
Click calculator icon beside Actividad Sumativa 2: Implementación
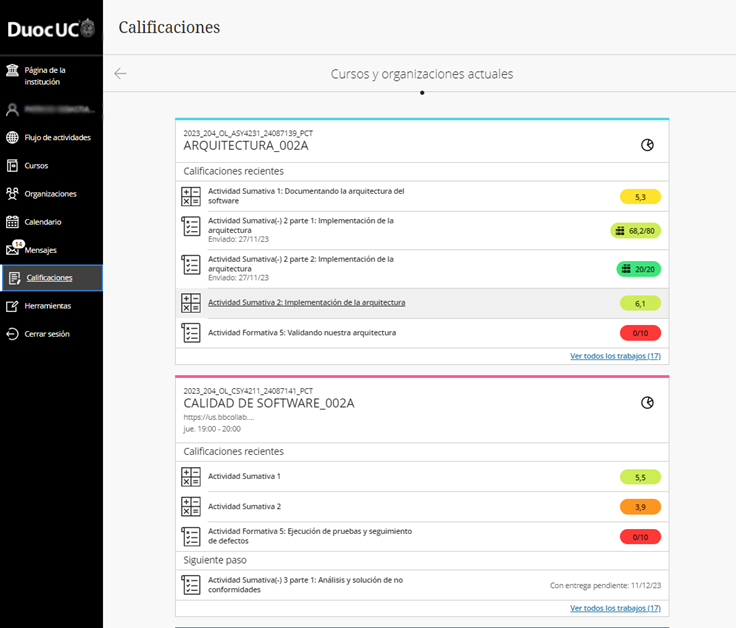click(191, 303)
